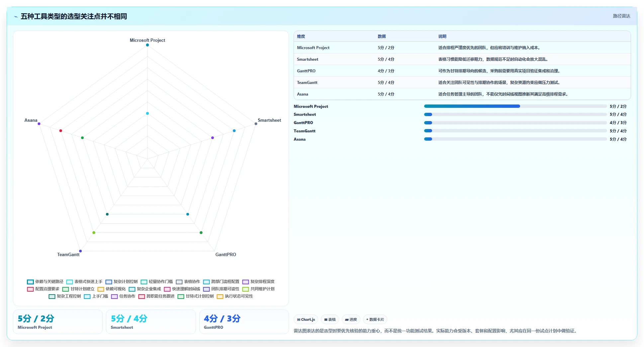Select the Asana table row name
This screenshot has width=644, height=347.
pyautogui.click(x=303, y=94)
